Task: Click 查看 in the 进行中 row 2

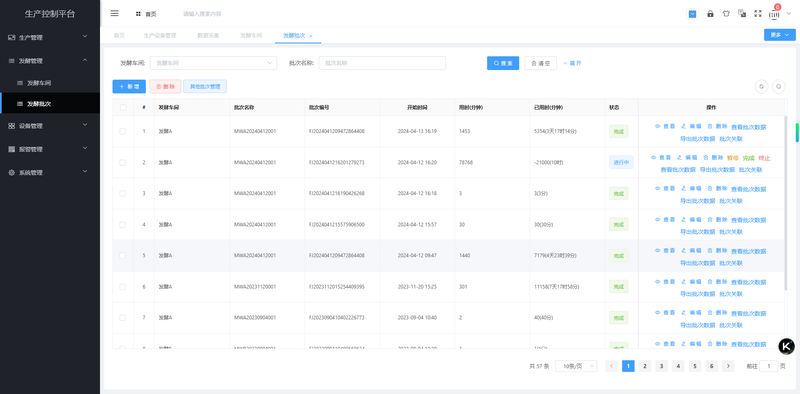Action: pos(661,158)
